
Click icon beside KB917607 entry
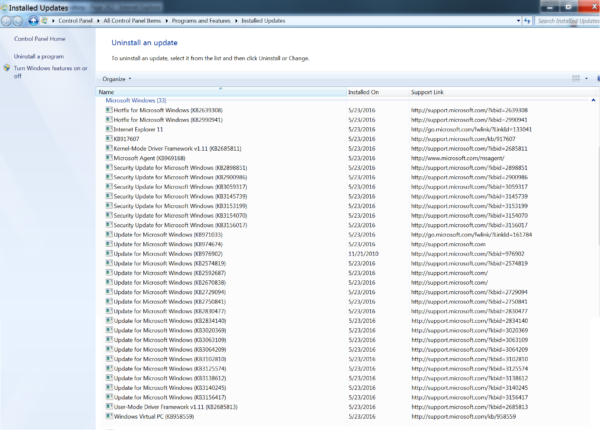coord(109,138)
